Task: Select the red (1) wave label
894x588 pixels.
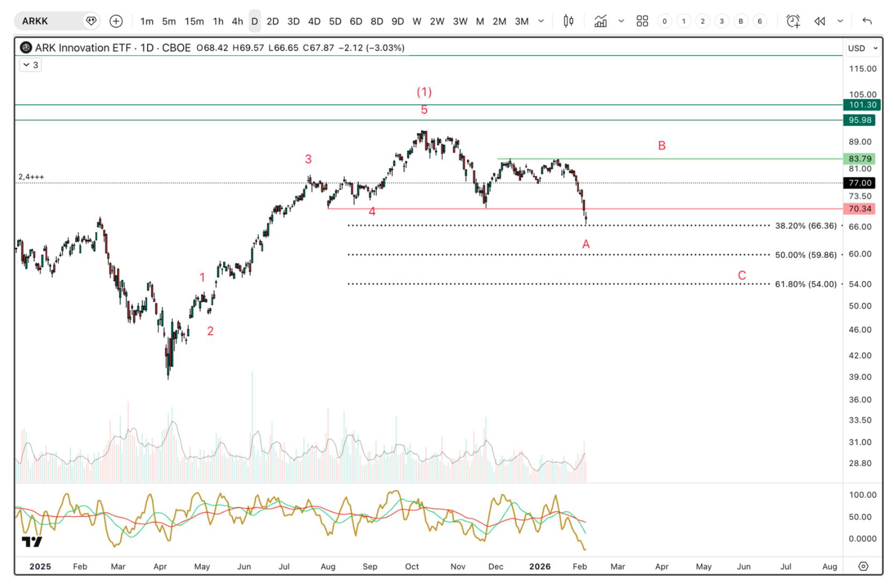Action: coord(424,92)
